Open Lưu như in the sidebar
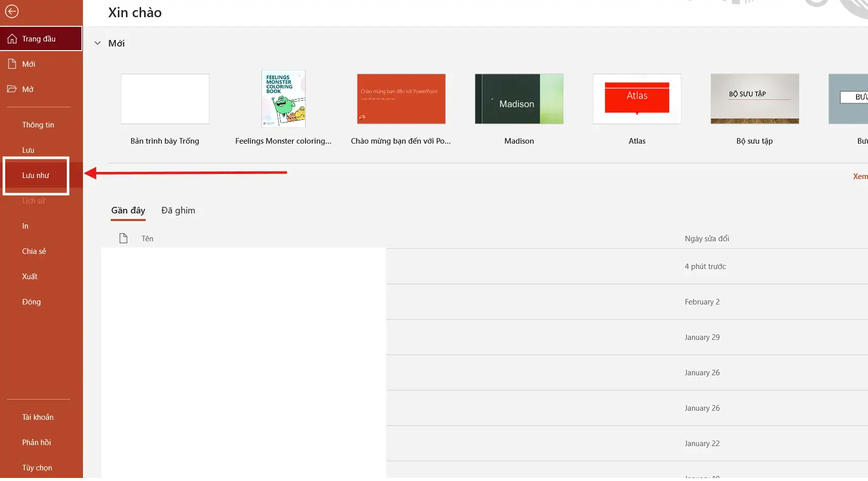The width and height of the screenshot is (868, 481). pyautogui.click(x=36, y=176)
